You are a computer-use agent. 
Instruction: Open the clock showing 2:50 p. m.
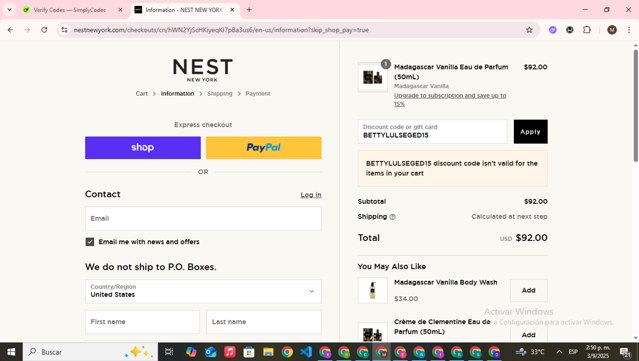click(598, 352)
